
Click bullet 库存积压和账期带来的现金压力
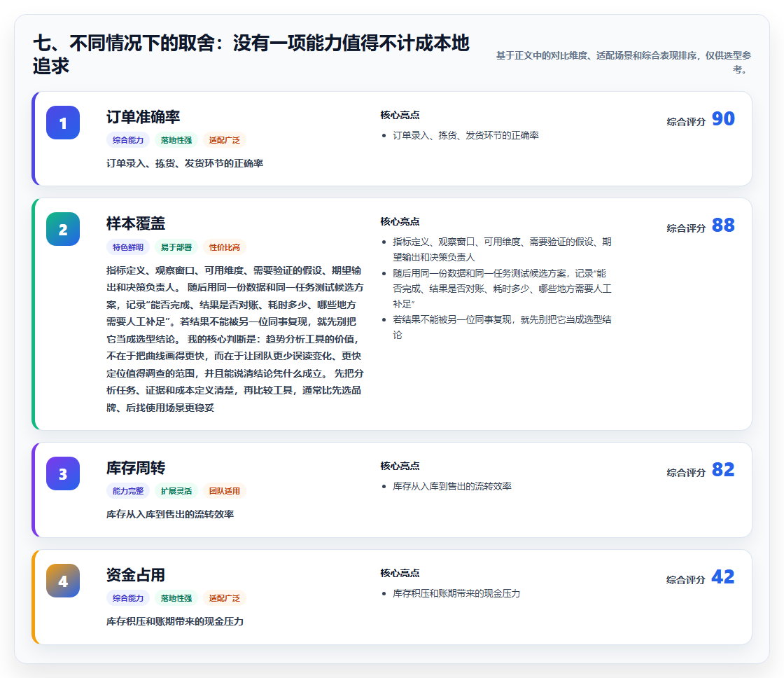click(456, 593)
